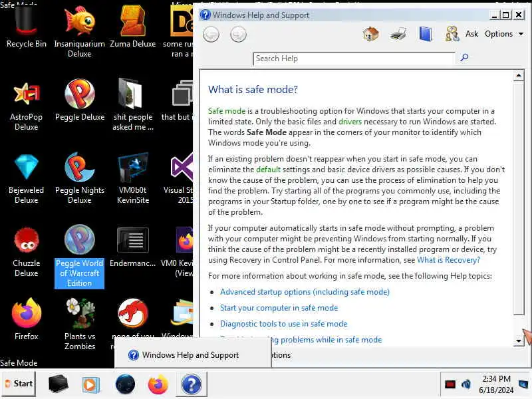Open the green Safe mode glossary link
The height and width of the screenshot is (399, 532).
click(227, 111)
